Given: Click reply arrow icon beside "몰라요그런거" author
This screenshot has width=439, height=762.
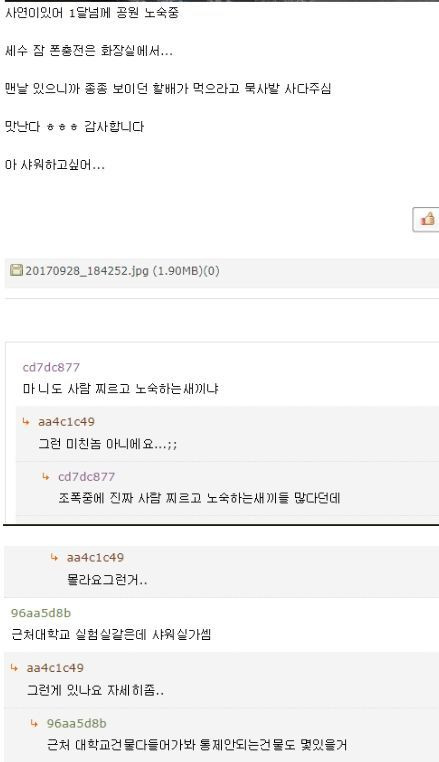Looking at the screenshot, I should [x=54, y=557].
